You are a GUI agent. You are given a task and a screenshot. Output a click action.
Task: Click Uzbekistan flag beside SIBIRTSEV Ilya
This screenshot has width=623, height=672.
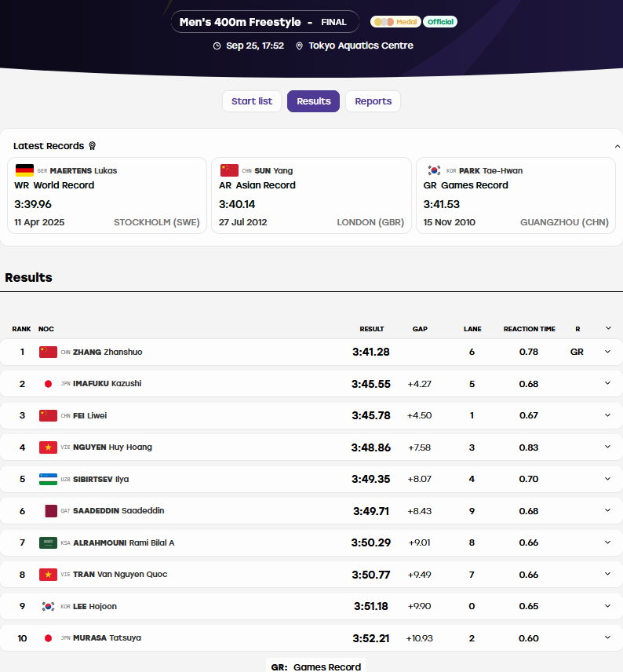point(48,479)
